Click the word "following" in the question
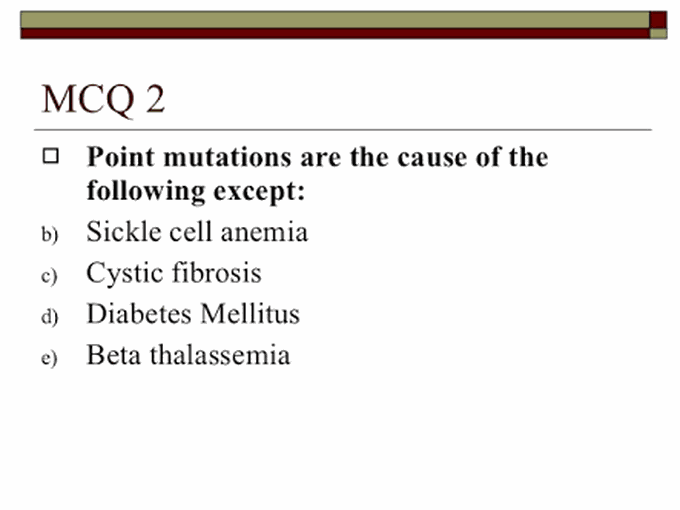 click(x=146, y=191)
